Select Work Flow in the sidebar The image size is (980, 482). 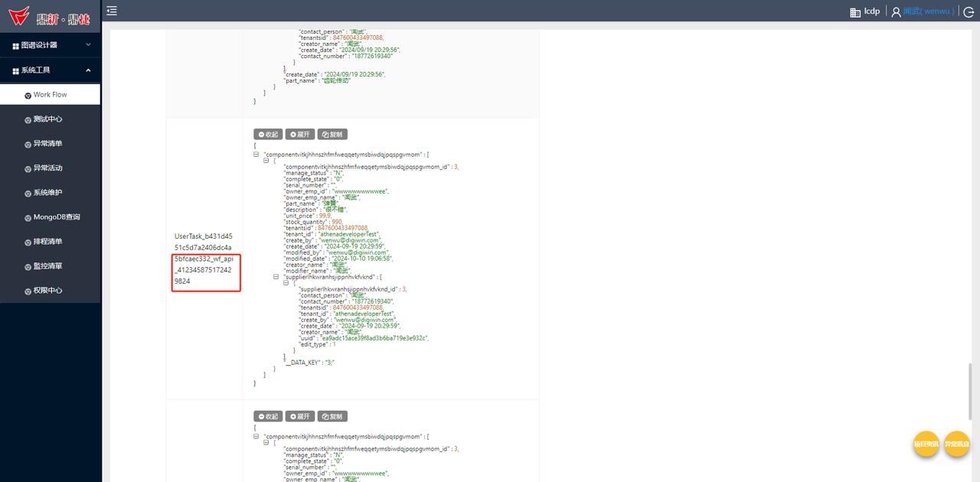click(x=50, y=95)
